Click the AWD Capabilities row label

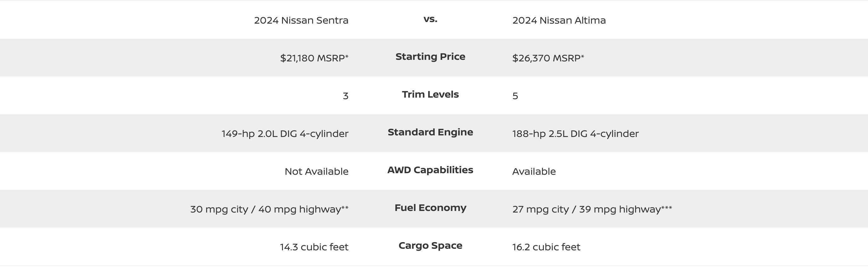pos(430,170)
